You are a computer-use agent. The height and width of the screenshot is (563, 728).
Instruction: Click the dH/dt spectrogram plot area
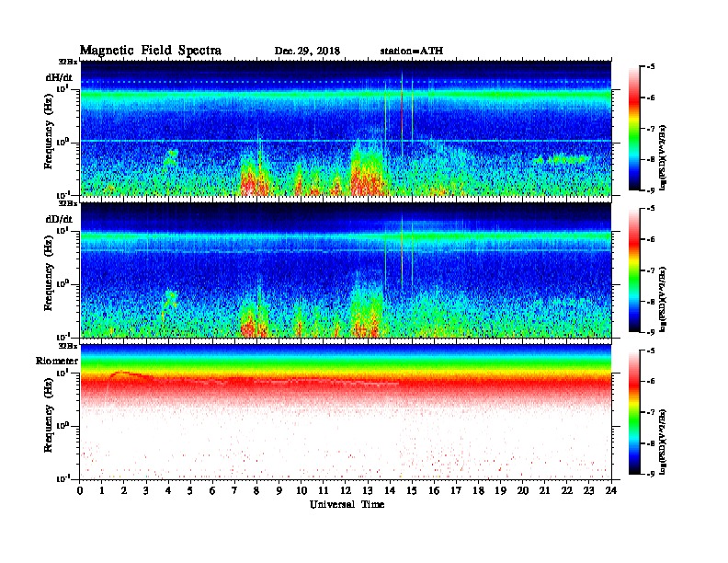click(346, 128)
